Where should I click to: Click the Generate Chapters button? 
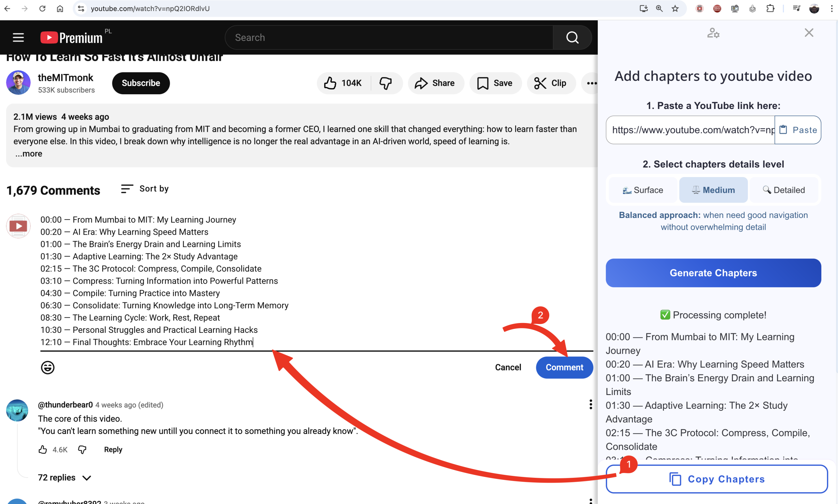(713, 273)
